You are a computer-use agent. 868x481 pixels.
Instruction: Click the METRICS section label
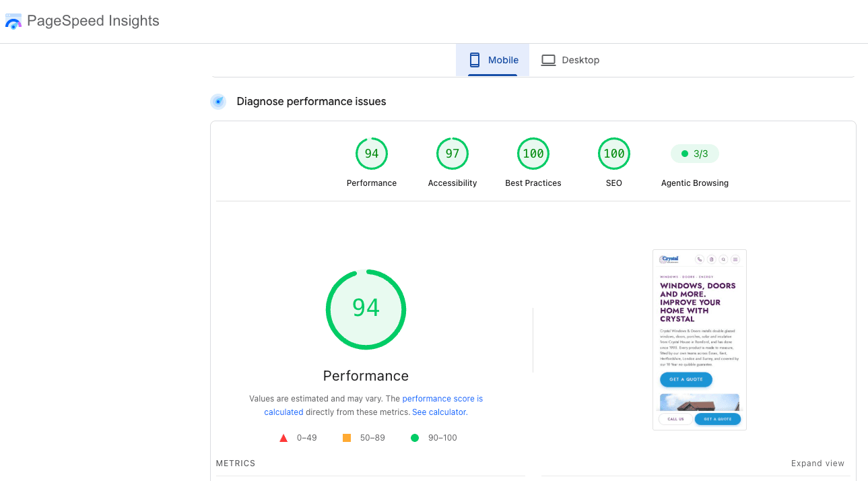(x=236, y=463)
